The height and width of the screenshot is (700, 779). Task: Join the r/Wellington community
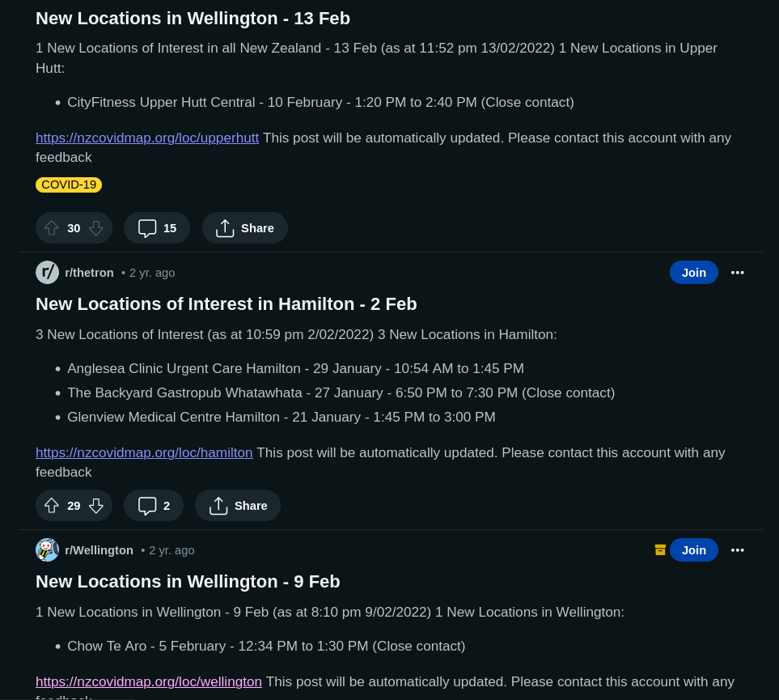coord(693,550)
